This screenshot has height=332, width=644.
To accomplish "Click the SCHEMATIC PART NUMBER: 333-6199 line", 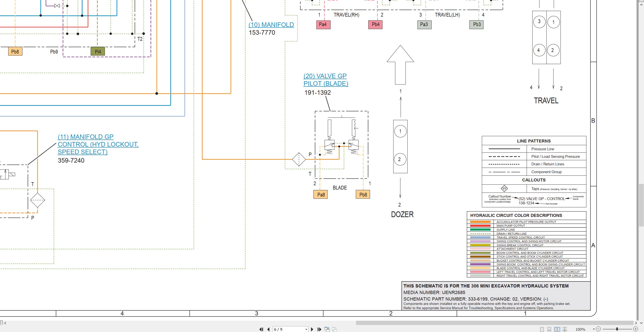I will click(476, 299).
